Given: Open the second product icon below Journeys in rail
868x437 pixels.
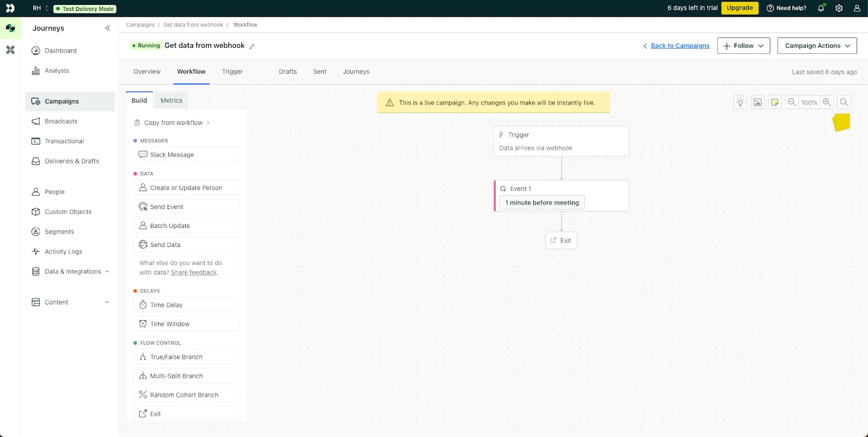Looking at the screenshot, I should tap(10, 50).
